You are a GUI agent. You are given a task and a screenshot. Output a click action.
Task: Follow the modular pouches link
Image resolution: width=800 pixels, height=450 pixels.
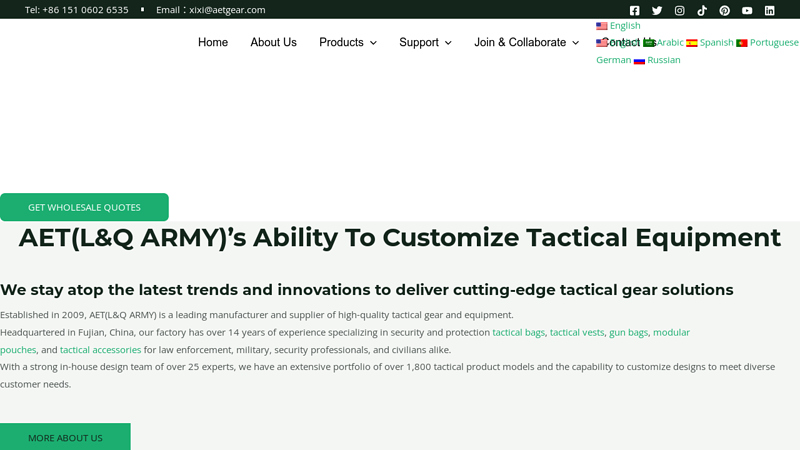[671, 332]
